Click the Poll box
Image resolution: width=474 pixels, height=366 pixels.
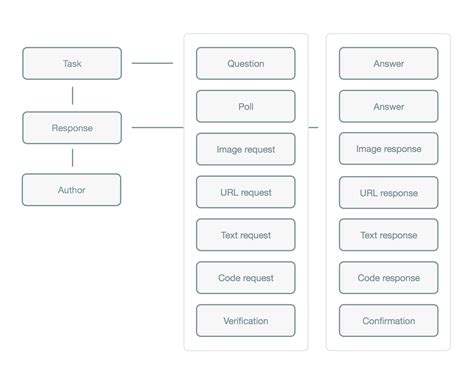coord(246,106)
